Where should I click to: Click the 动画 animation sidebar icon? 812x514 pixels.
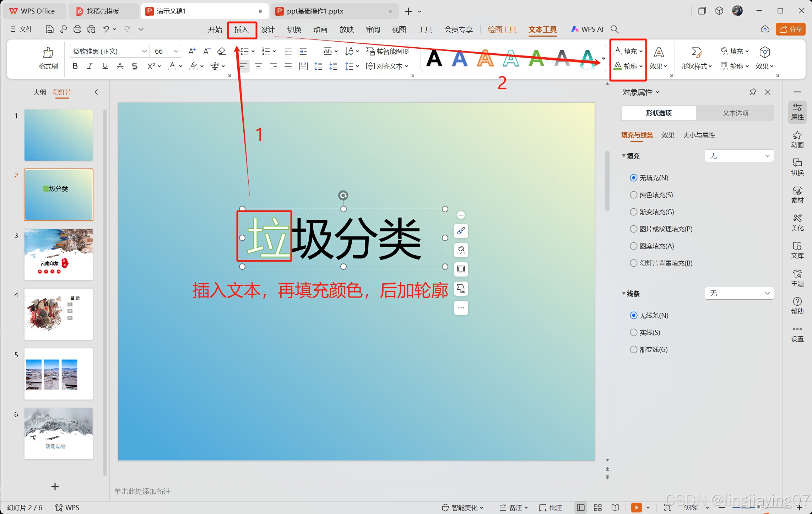(797, 139)
